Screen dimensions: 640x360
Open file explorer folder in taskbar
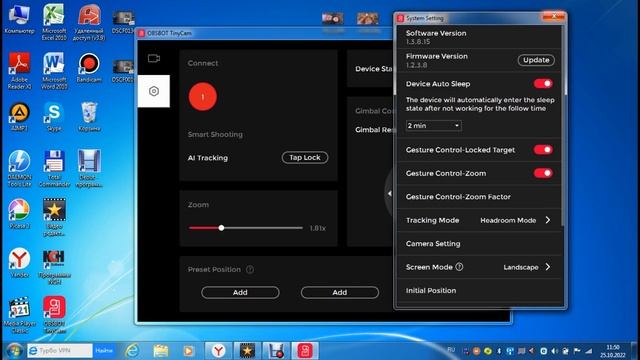[x=160, y=351]
